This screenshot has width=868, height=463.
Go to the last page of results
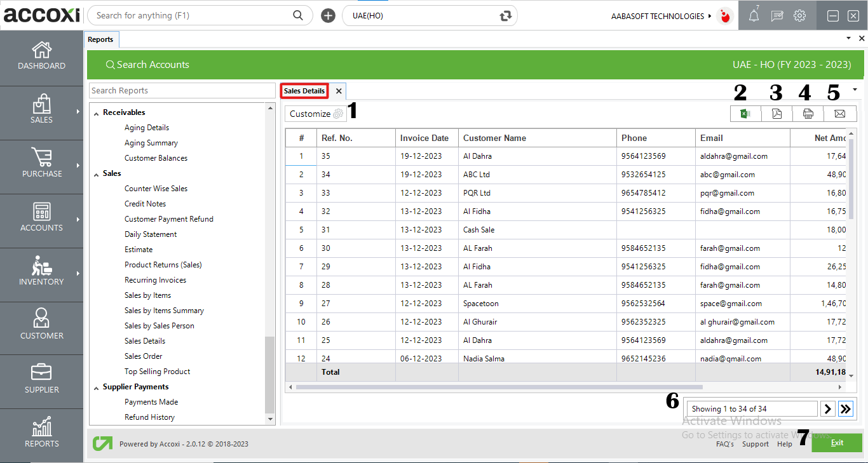coord(845,409)
